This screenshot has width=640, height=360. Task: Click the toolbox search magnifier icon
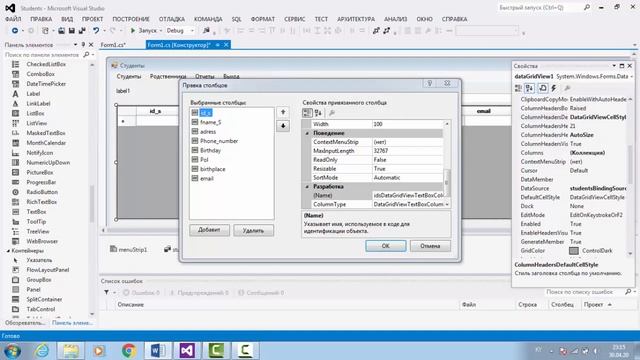pos(86,54)
